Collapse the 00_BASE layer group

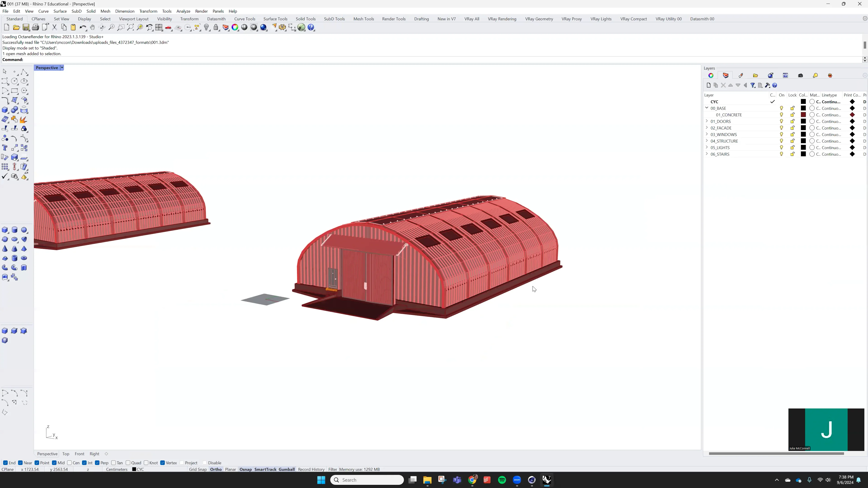click(x=707, y=108)
